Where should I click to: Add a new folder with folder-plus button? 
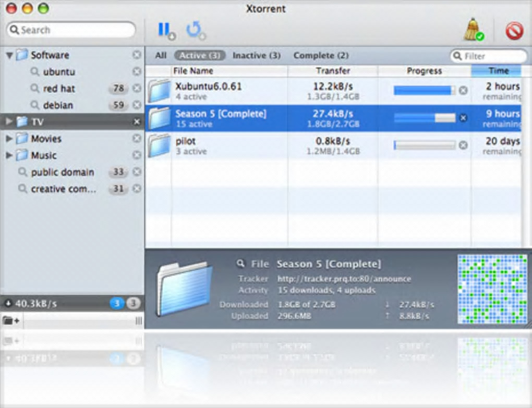pos(11,320)
